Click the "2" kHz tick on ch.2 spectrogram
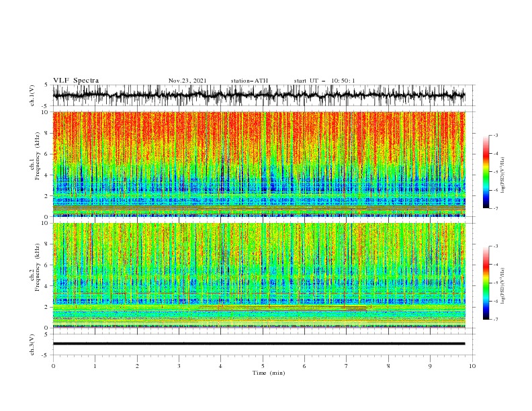 coord(46,307)
